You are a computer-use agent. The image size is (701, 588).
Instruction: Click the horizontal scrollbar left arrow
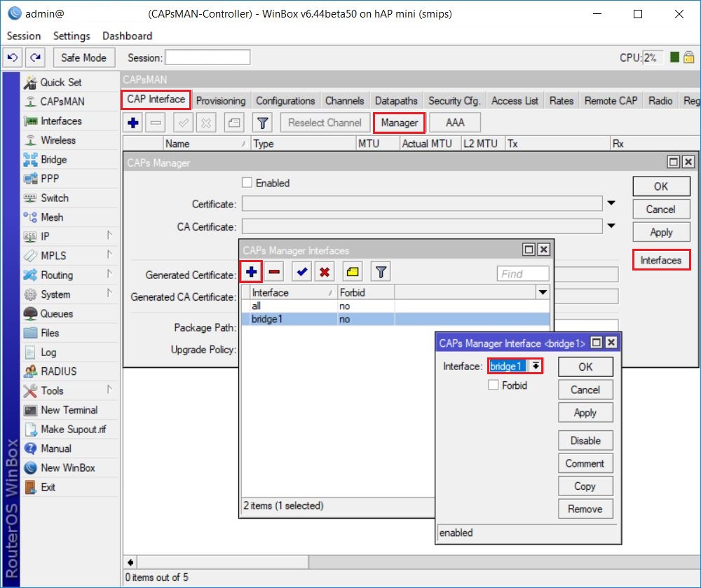[130, 562]
